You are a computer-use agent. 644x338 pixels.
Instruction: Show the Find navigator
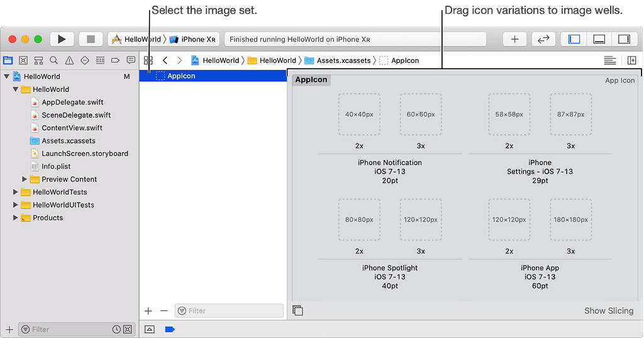[54, 60]
